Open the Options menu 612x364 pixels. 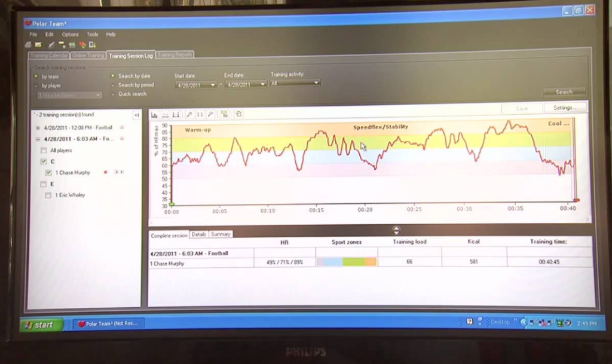point(70,34)
